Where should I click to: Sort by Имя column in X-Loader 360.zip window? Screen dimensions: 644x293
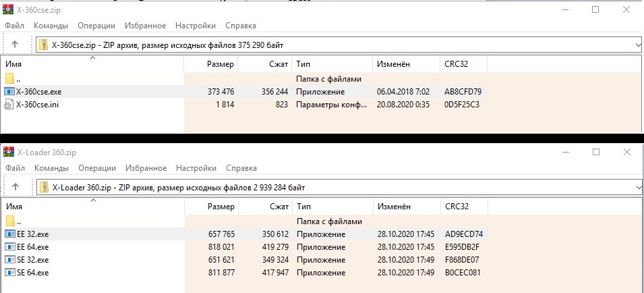pyautogui.click(x=93, y=207)
